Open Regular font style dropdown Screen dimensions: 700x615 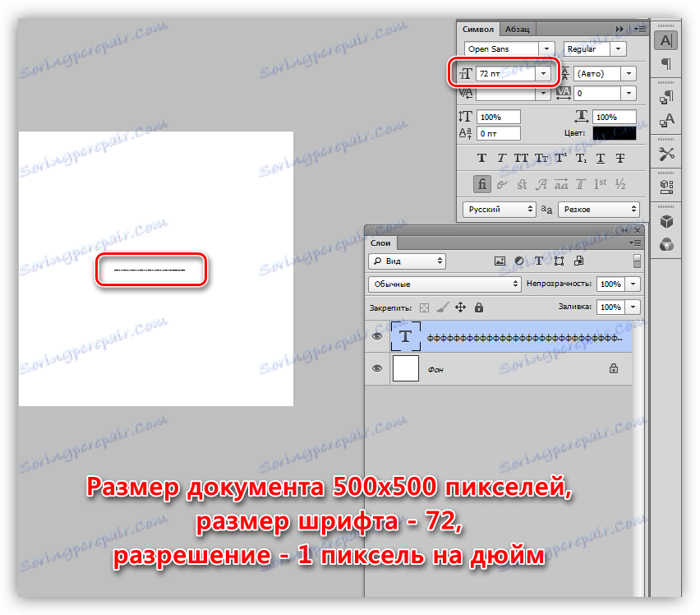point(618,49)
